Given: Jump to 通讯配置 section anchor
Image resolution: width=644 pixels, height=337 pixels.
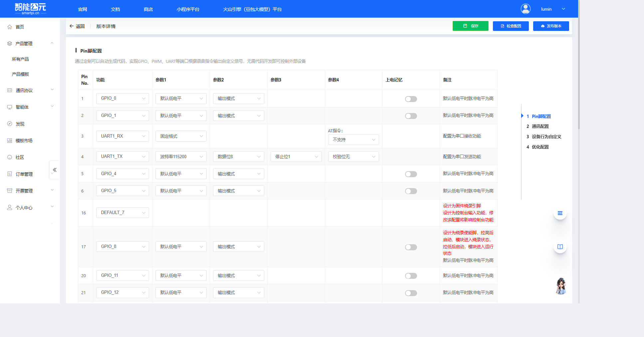Looking at the screenshot, I should (540, 126).
